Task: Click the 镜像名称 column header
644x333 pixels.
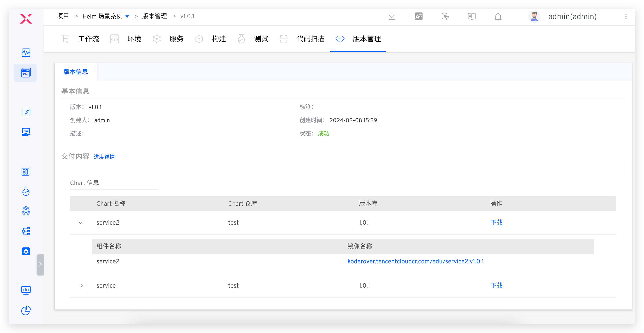Action: click(x=360, y=246)
